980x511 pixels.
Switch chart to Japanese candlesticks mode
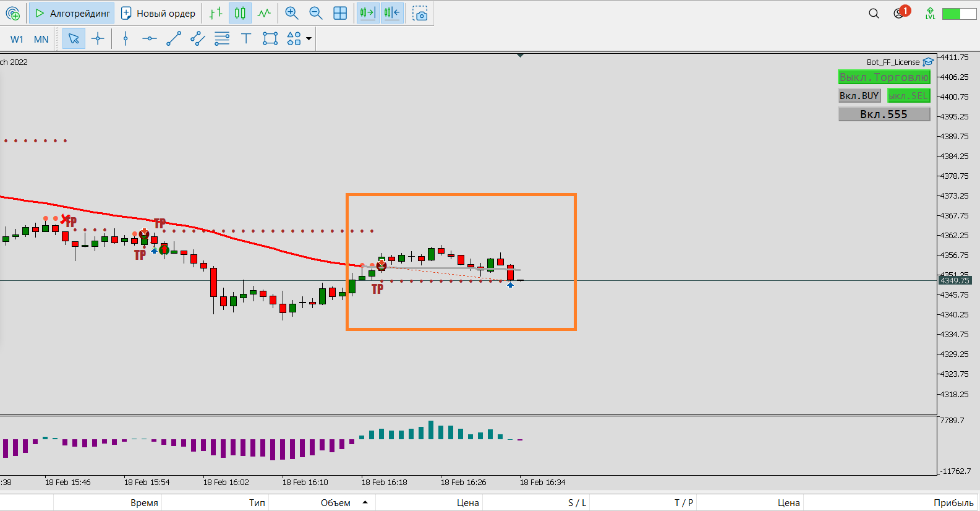(240, 13)
